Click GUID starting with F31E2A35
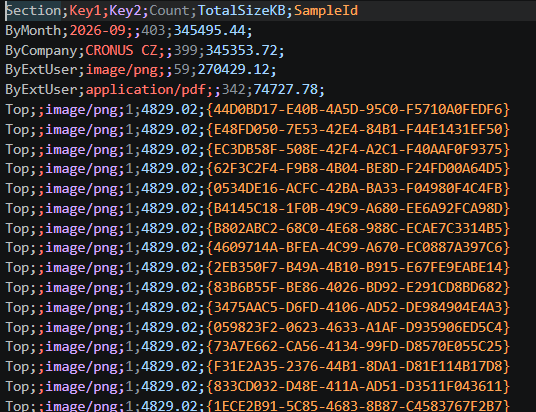536x412 pixels. (358, 367)
